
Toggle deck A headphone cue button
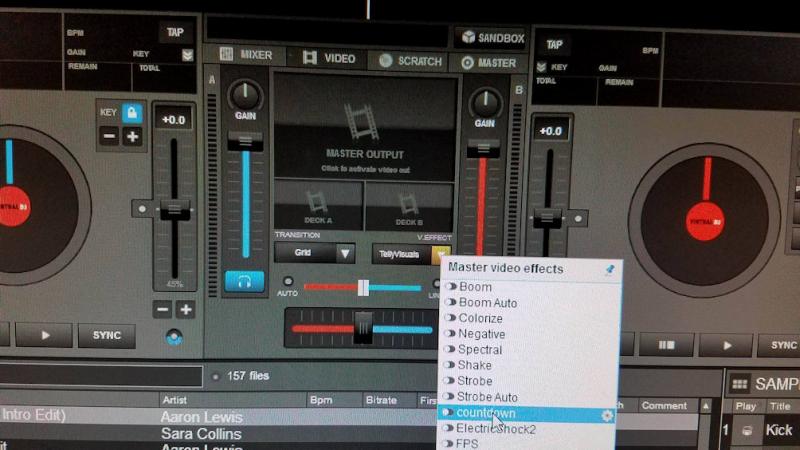[244, 281]
